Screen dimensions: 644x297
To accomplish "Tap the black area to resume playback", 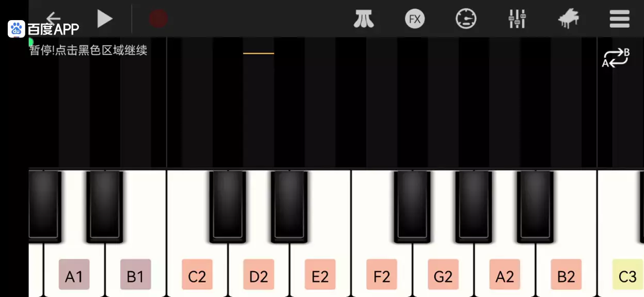I will pyautogui.click(x=330, y=103).
